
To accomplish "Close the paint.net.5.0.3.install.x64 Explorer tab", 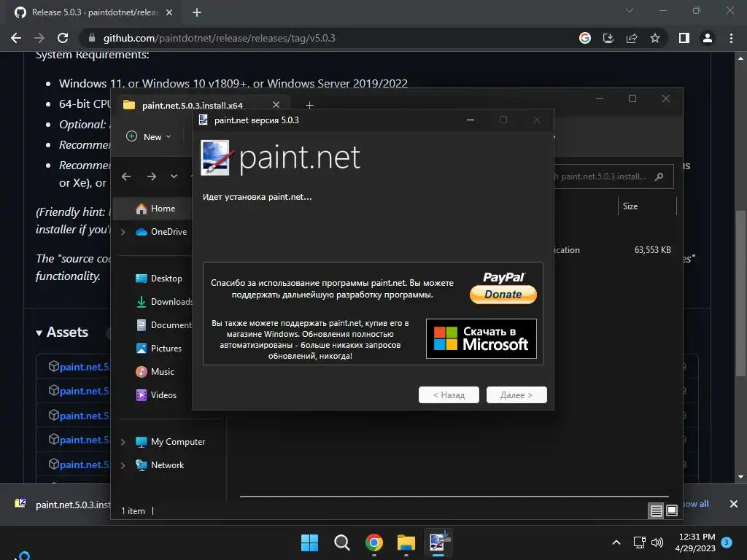I will [276, 105].
